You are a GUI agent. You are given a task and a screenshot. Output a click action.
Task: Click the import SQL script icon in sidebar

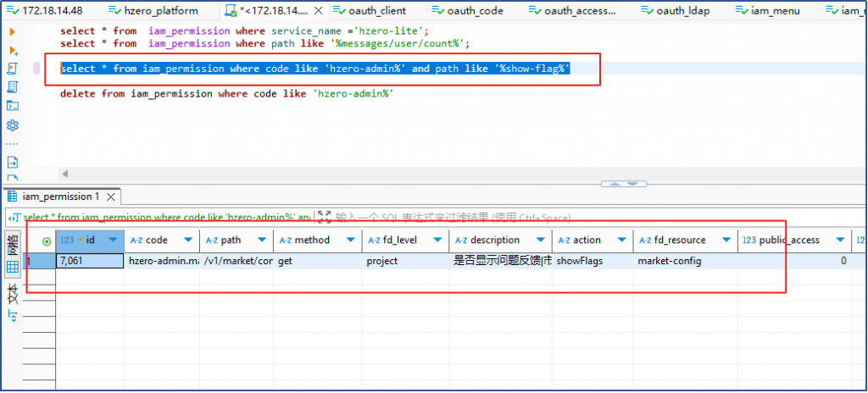pyautogui.click(x=13, y=162)
